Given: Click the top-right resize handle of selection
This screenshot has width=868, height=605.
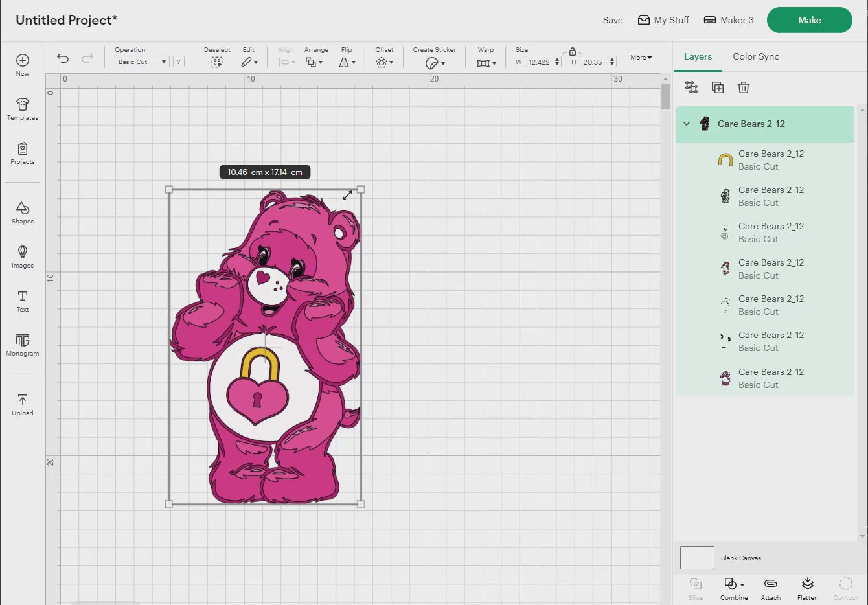Looking at the screenshot, I should point(361,189).
